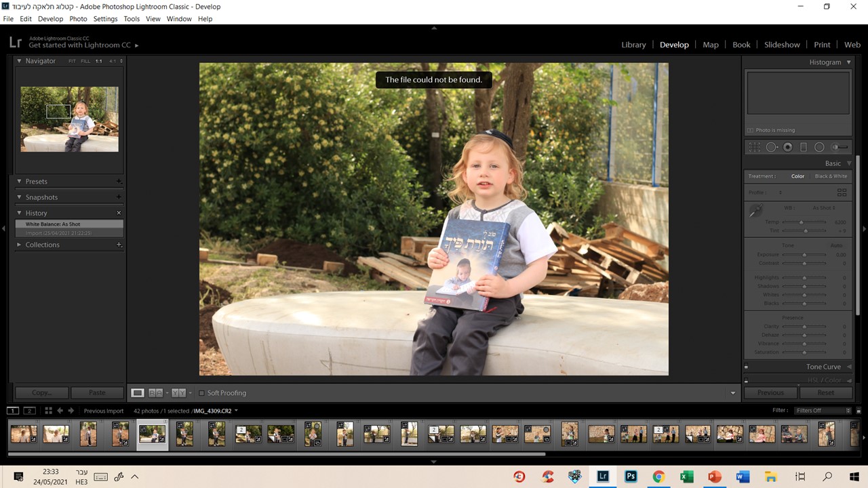868x488 pixels.
Task: Add a new preset with plus icon
Action: (119, 182)
